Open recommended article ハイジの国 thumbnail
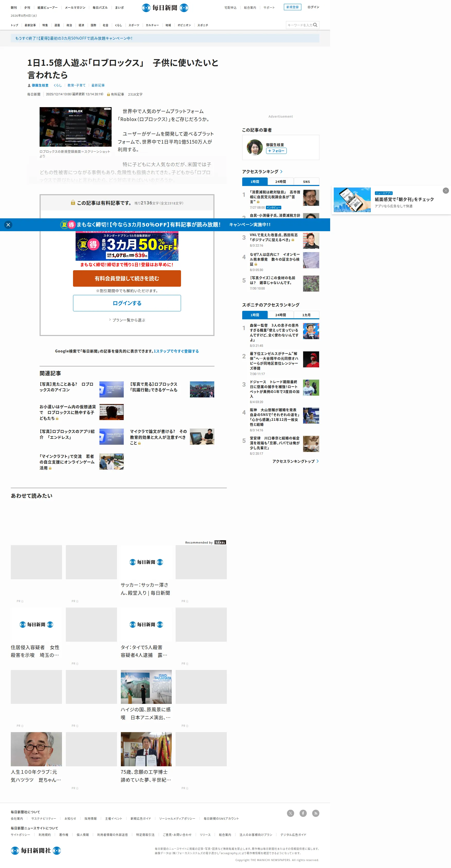 (146, 687)
